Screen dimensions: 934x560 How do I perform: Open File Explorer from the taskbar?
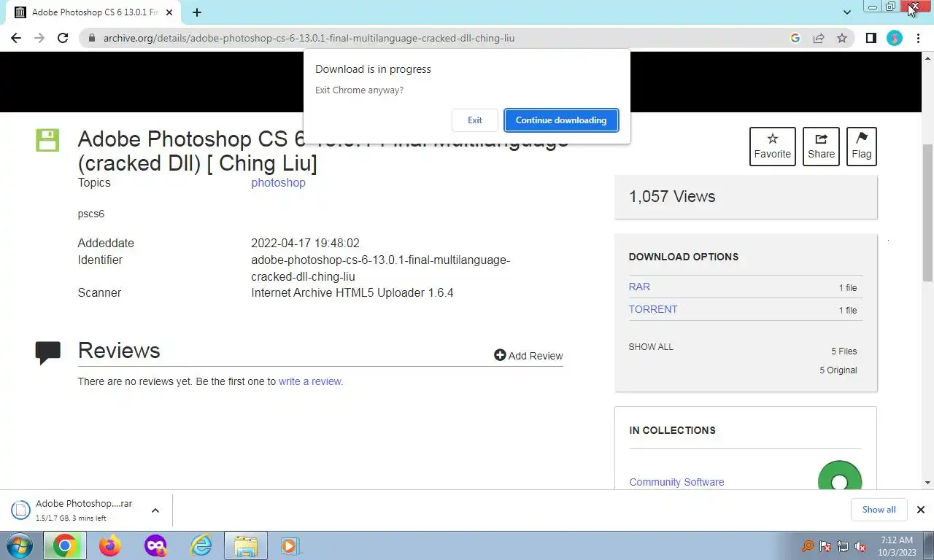[246, 545]
